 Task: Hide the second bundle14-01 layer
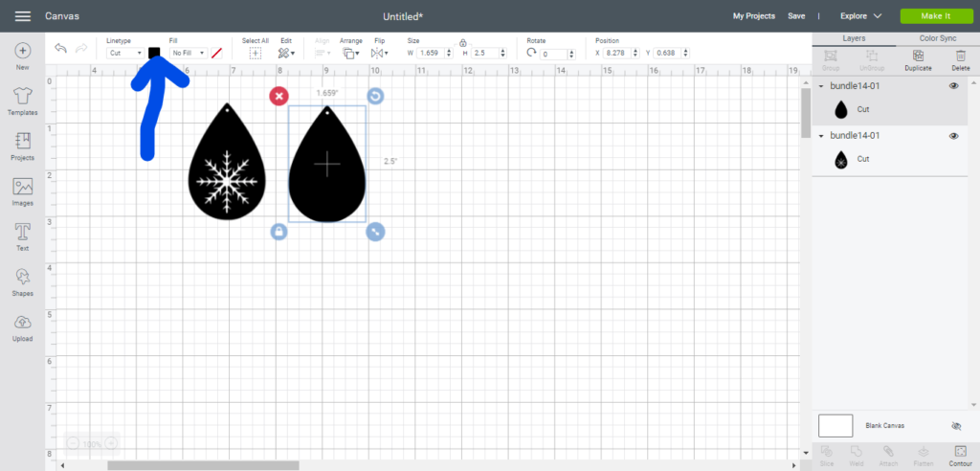coord(953,136)
